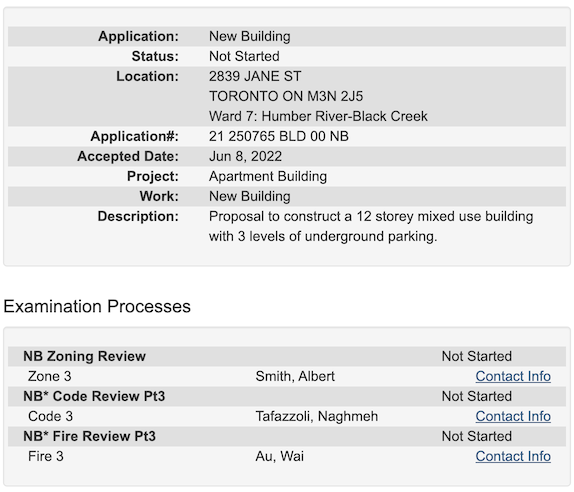Select the NB Zoning Review row heading
Viewport: 574px width, 492px height.
coord(85,356)
